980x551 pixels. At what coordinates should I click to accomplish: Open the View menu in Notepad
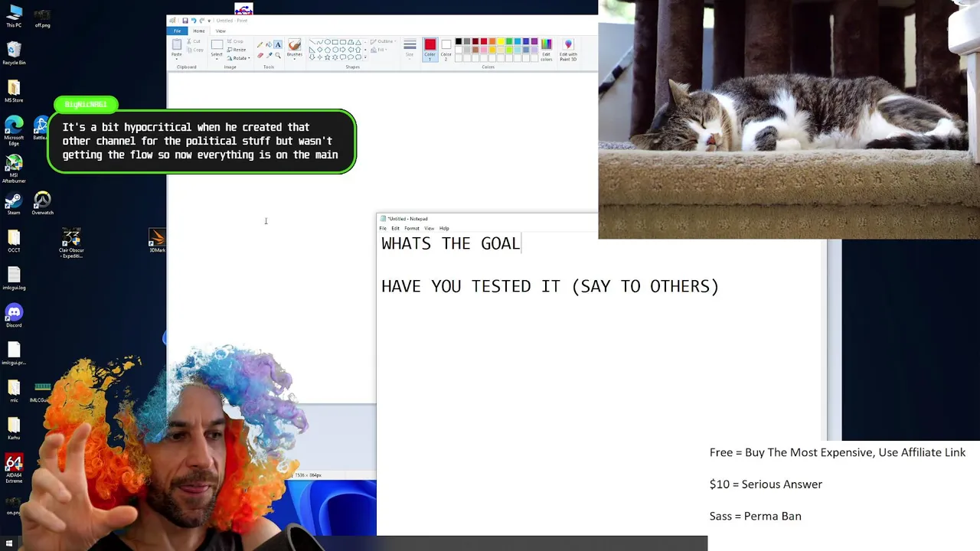pyautogui.click(x=429, y=228)
